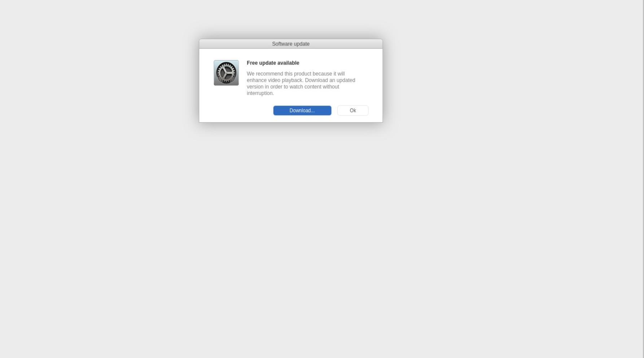Screen dimensions: 644x358
Task: Click the word "We" starting the message
Action: tap(251, 74)
